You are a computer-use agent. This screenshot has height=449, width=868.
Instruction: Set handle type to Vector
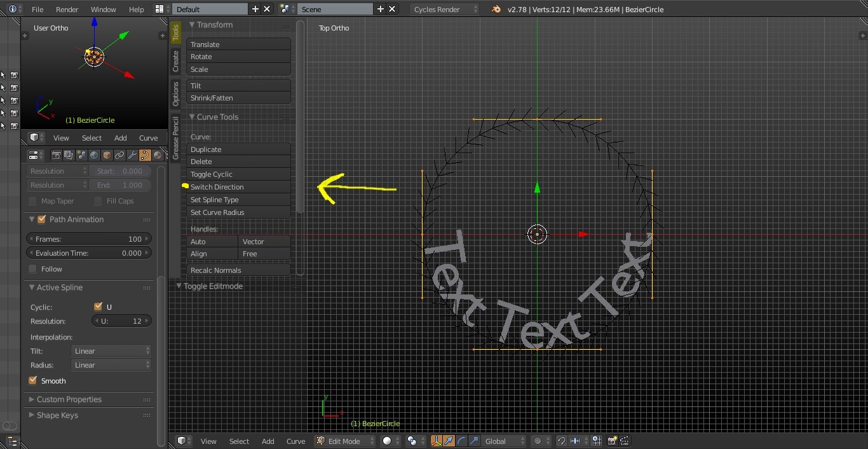(x=264, y=242)
